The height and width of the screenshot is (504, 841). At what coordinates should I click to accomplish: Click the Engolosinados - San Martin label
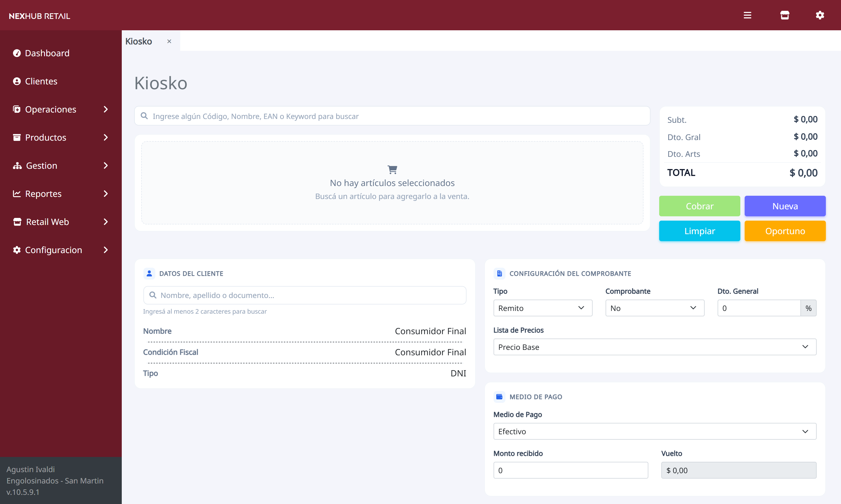[x=55, y=480]
